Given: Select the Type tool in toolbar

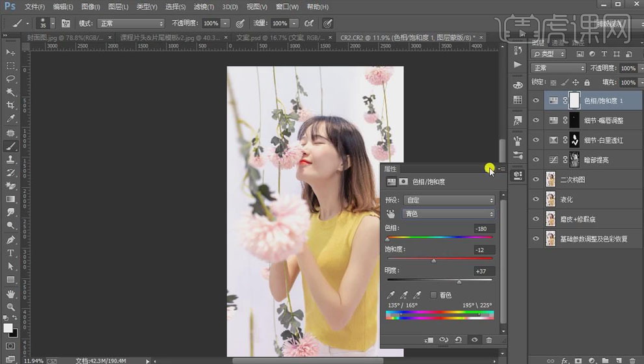Looking at the screenshot, I should pyautogui.click(x=10, y=253).
